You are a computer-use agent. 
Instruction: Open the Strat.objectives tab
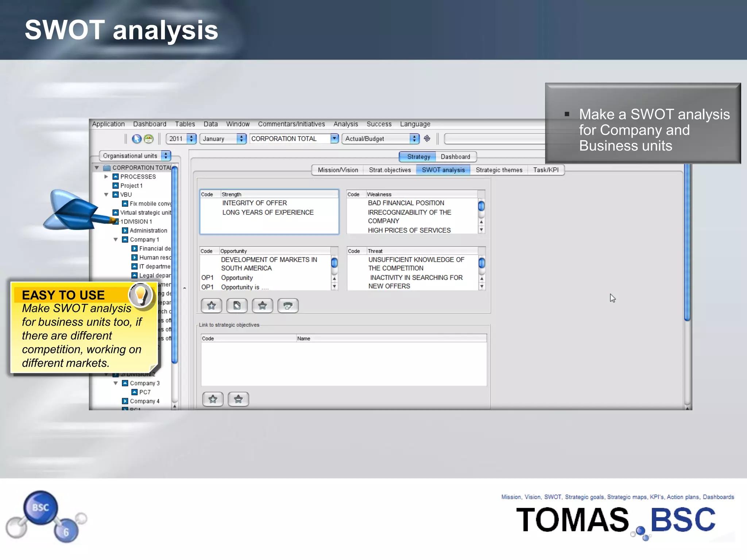point(390,170)
